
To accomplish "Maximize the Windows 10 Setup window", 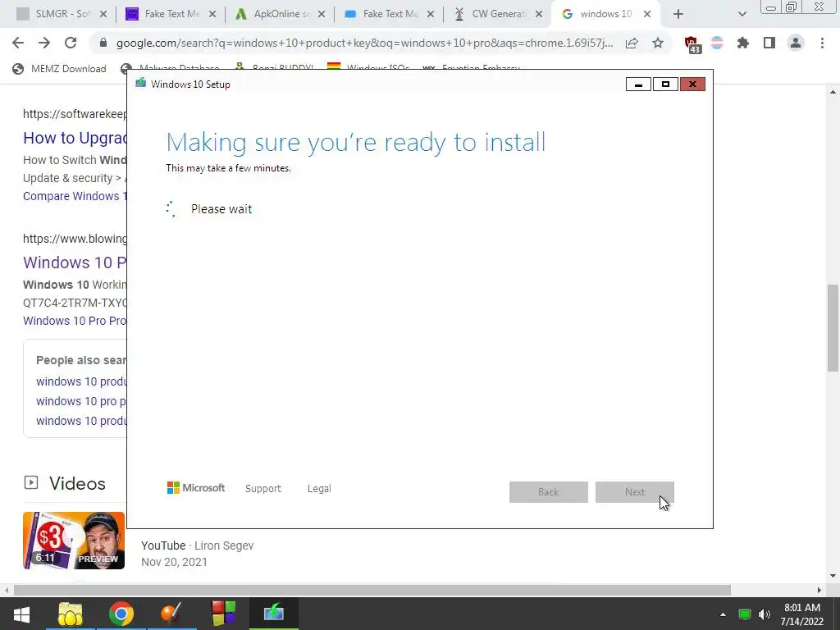I will [665, 84].
